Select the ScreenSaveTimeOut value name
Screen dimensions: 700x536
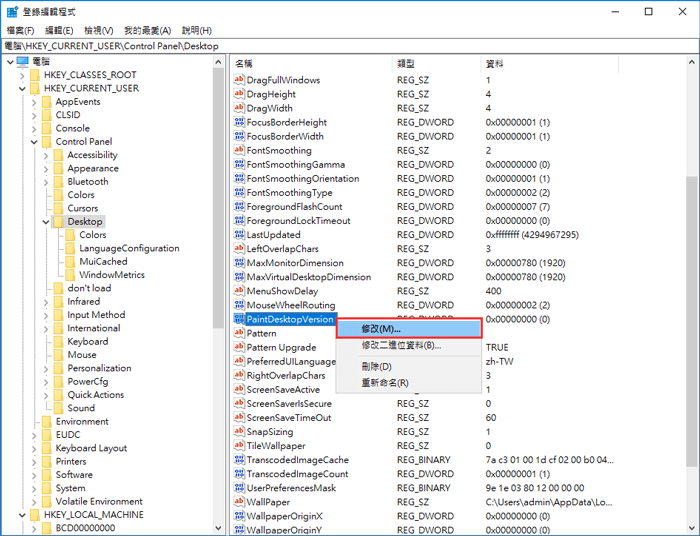[x=289, y=418]
